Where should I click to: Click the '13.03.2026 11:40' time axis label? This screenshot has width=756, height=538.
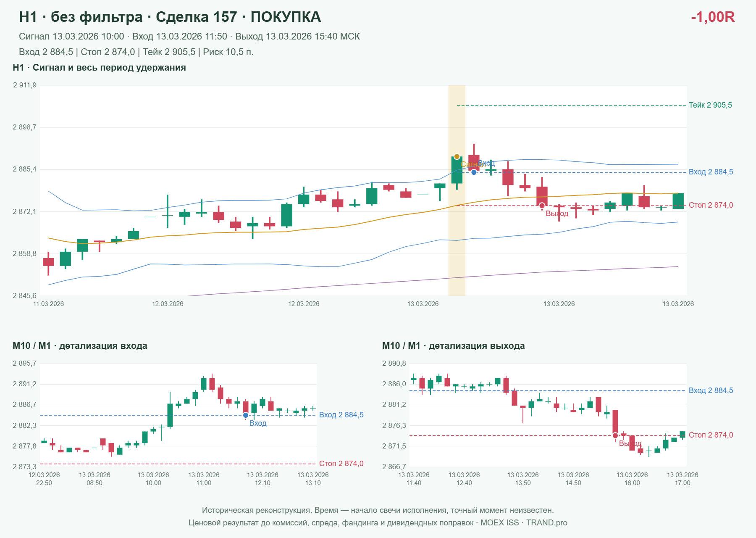[x=414, y=479]
